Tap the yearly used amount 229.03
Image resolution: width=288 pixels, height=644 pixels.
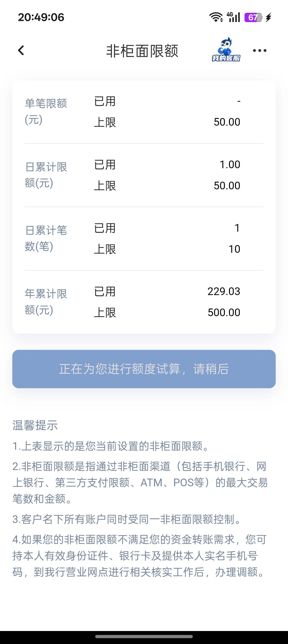pyautogui.click(x=224, y=292)
